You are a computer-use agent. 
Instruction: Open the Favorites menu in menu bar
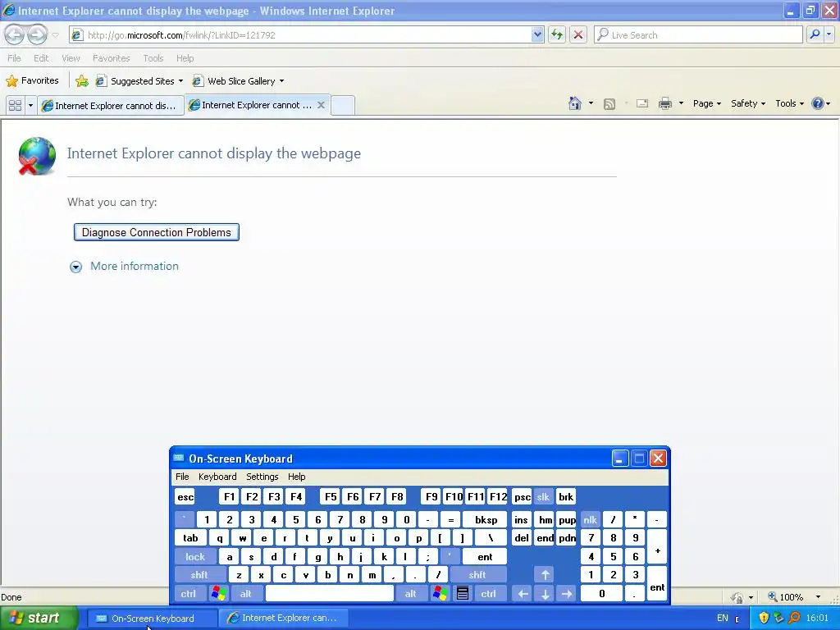pyautogui.click(x=111, y=58)
